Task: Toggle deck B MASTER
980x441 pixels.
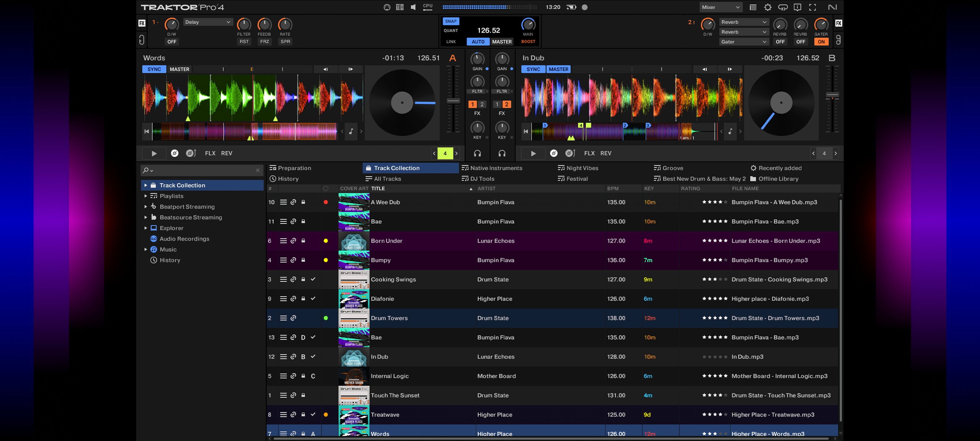Action: [x=559, y=69]
